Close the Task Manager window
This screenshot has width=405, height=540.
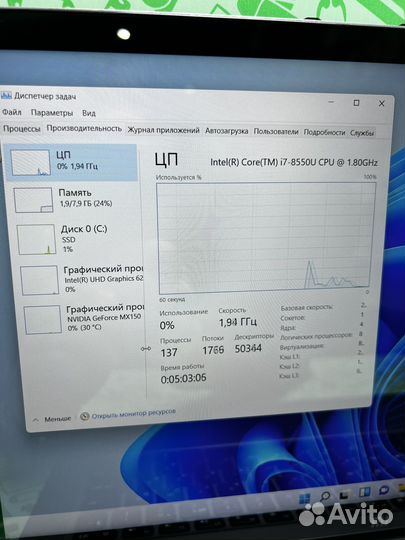pyautogui.click(x=382, y=103)
